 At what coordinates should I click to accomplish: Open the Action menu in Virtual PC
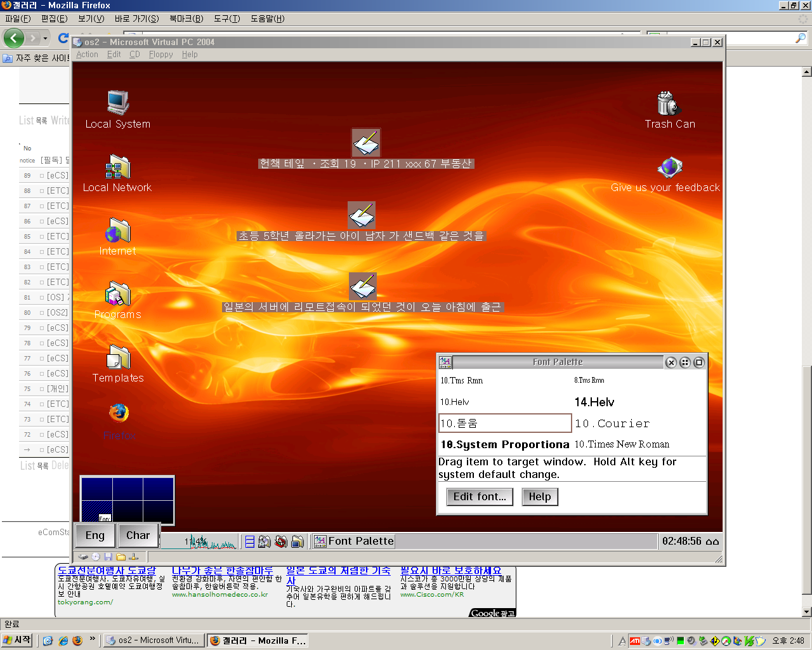[x=87, y=55]
